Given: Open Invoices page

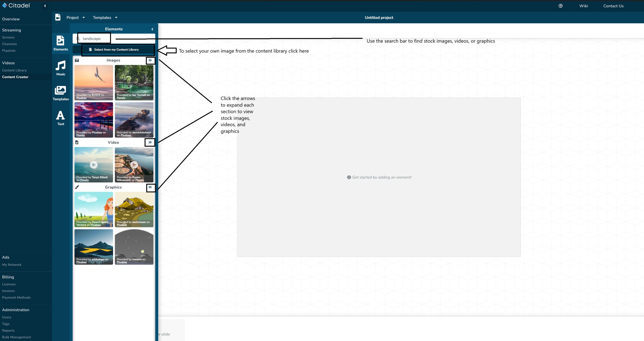Looking at the screenshot, I should (8, 291).
